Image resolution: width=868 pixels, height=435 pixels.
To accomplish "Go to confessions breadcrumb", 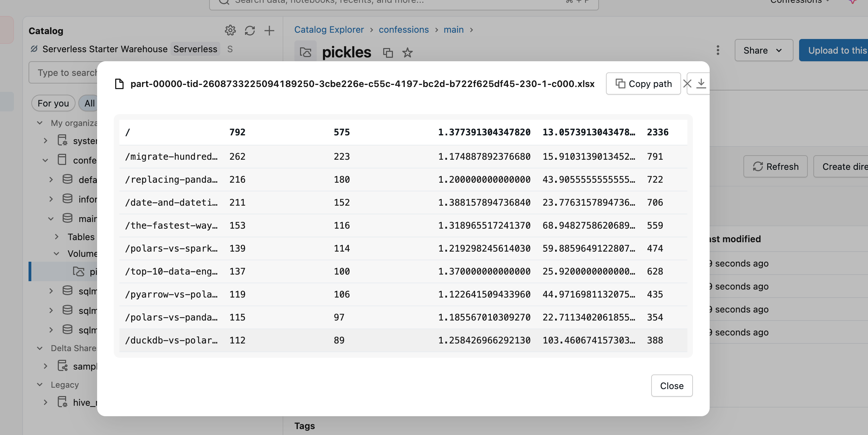I will (x=403, y=30).
